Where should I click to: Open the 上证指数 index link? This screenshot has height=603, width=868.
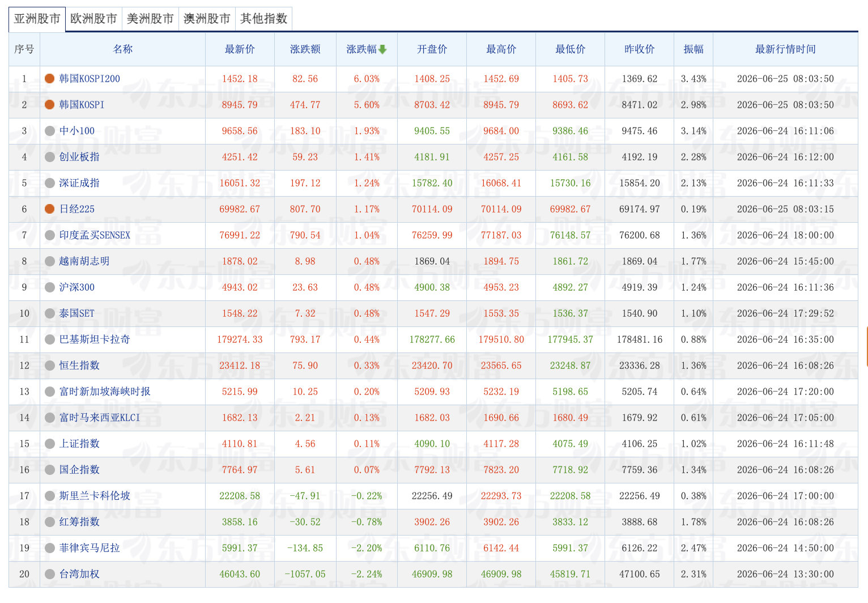coord(79,444)
